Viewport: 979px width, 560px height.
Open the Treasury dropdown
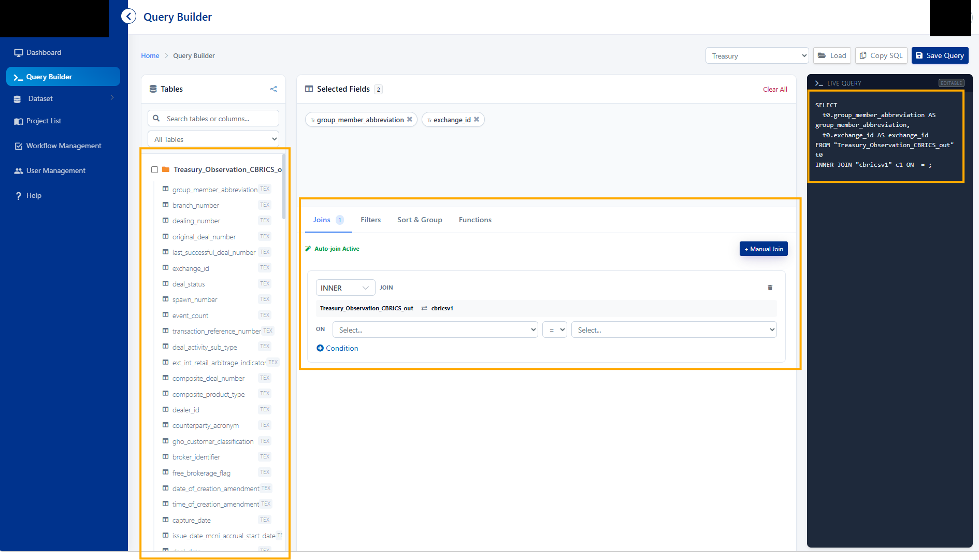pyautogui.click(x=757, y=55)
